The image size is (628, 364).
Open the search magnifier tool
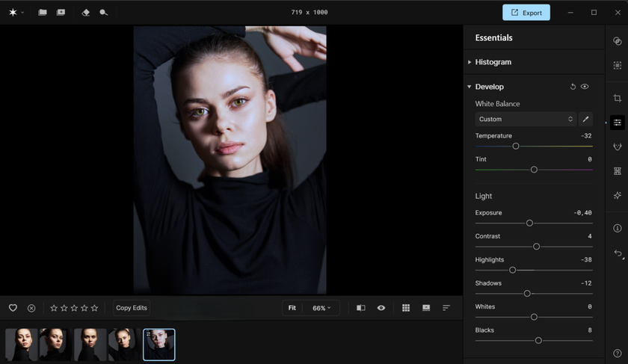tap(104, 13)
